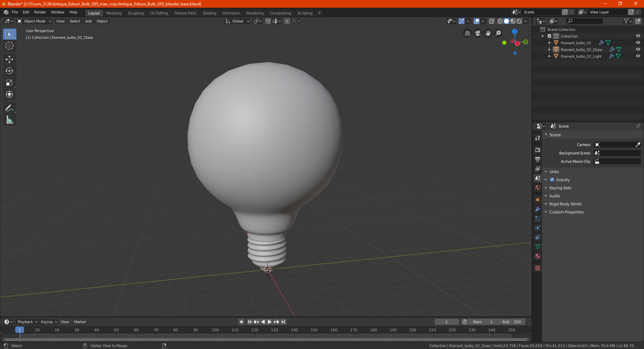Open the Active Tool properties tab
644x349 pixels.
click(x=538, y=138)
